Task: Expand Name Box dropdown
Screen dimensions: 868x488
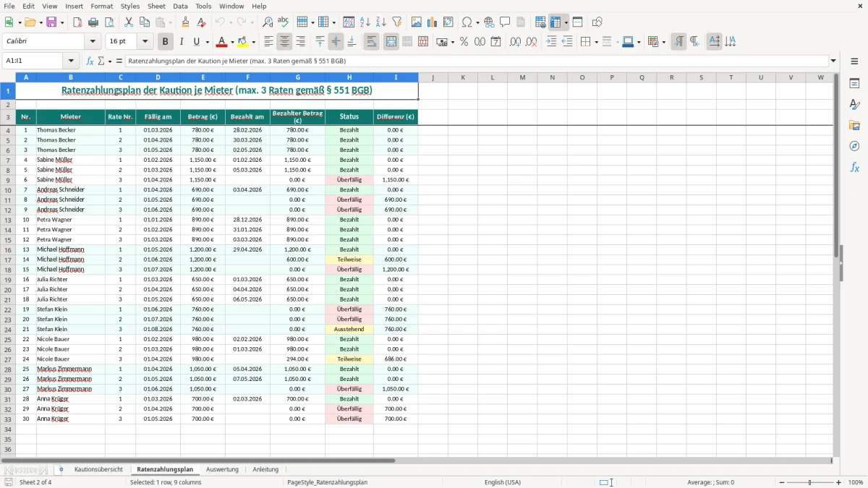Action: (x=71, y=61)
